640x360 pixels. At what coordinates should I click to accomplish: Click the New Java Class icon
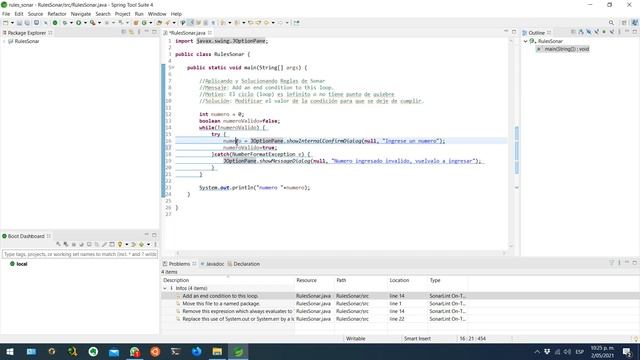pyautogui.click(x=144, y=23)
